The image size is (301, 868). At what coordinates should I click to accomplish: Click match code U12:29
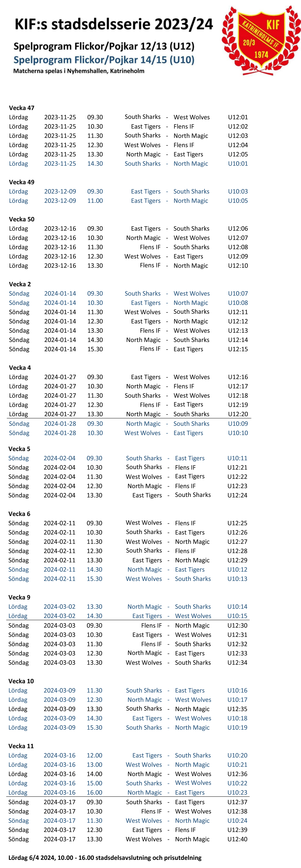(237, 560)
